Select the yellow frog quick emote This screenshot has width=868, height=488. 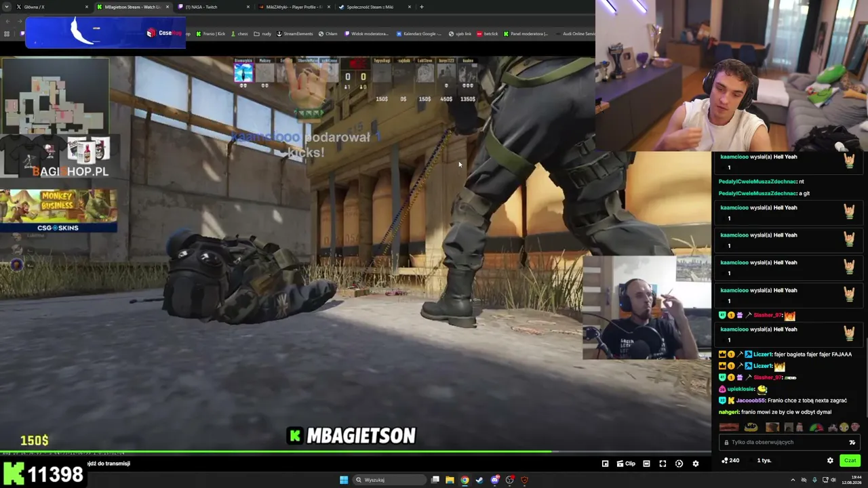(751, 427)
